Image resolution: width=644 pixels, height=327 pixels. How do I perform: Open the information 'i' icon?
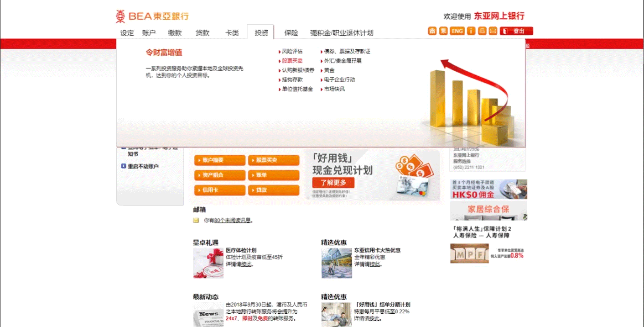pos(471,31)
